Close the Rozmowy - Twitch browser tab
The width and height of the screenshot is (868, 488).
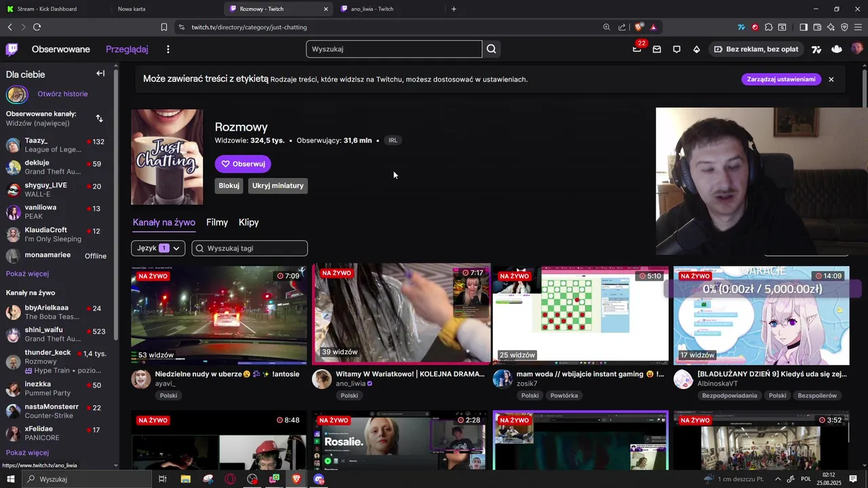(325, 9)
